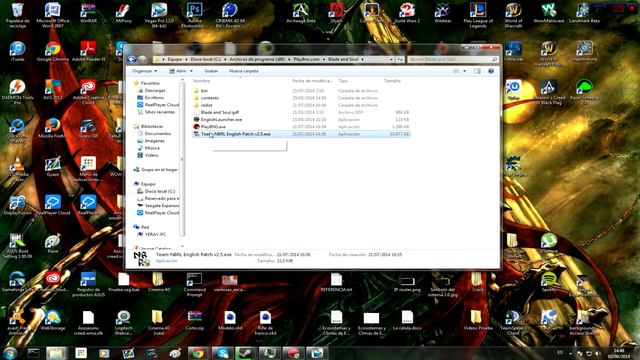
Task: Select Command Prompt desktop shortcut
Action: (194, 285)
